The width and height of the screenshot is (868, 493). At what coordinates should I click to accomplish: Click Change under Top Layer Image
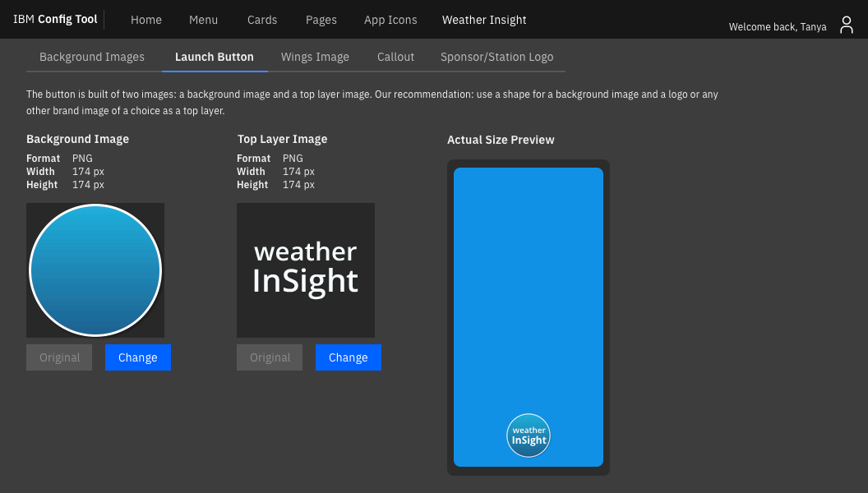[x=349, y=357]
